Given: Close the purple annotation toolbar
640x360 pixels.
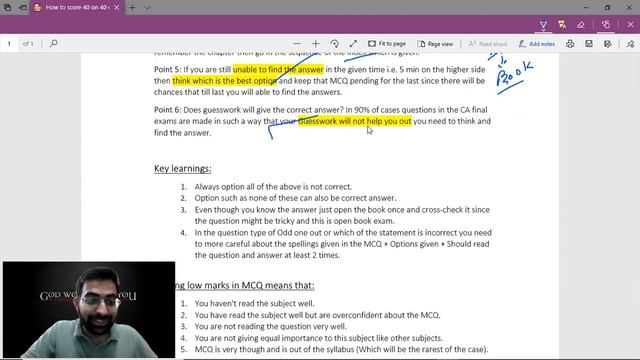Looking at the screenshot, I should click(x=630, y=25).
